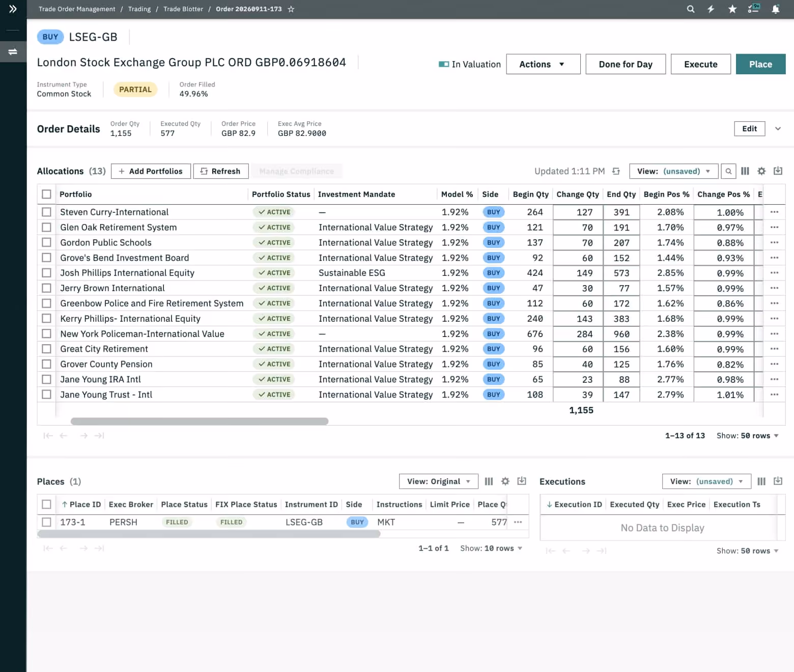Go to next Allocations page arrow

(83, 435)
